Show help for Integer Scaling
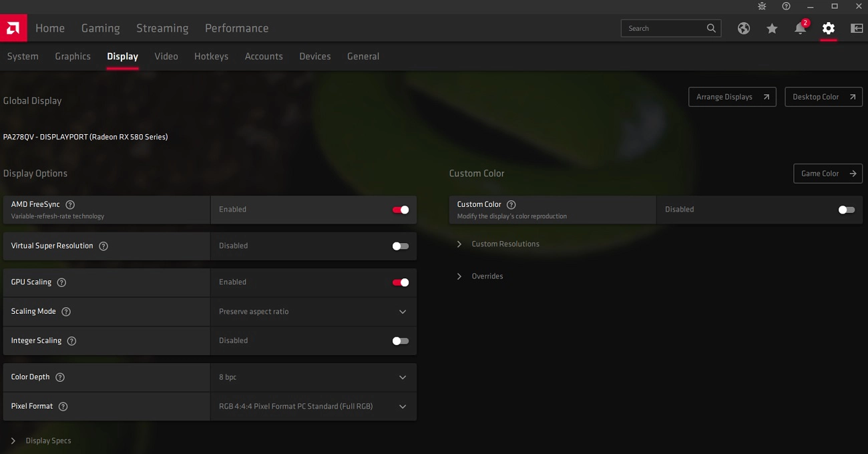Image resolution: width=868 pixels, height=454 pixels. tap(71, 341)
